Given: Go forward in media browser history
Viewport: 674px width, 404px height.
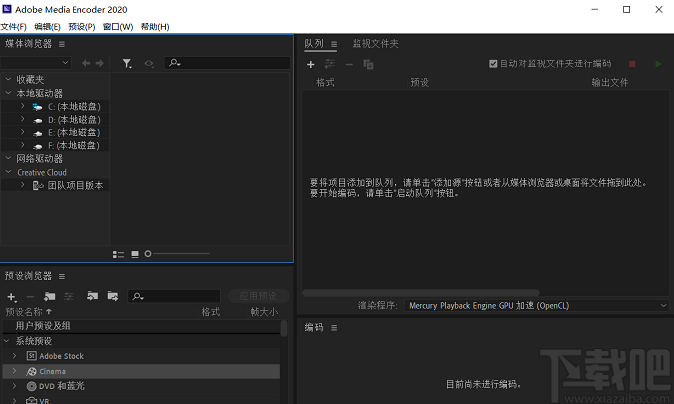Looking at the screenshot, I should pyautogui.click(x=99, y=63).
